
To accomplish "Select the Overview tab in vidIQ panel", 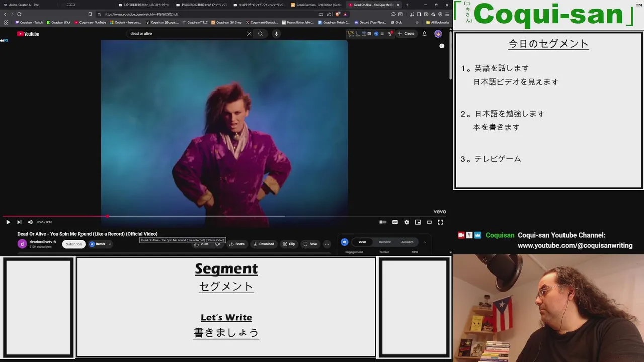I will (x=384, y=242).
